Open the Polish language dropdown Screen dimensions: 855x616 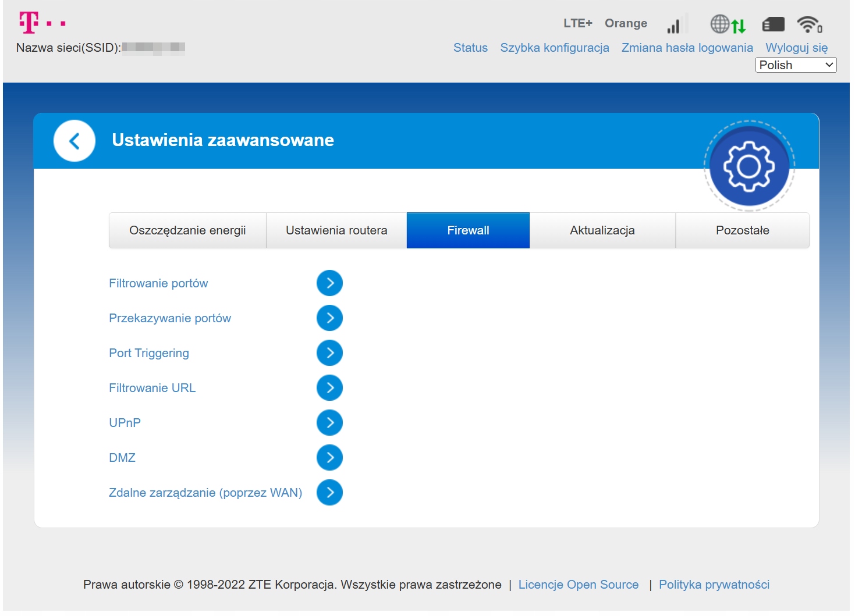pos(795,65)
